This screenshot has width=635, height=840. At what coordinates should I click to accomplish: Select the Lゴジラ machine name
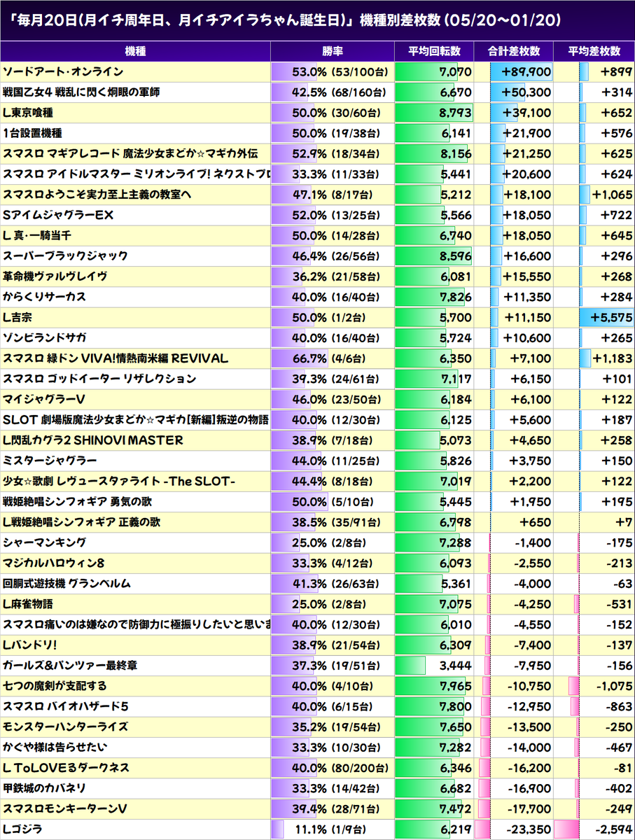pos(22,829)
